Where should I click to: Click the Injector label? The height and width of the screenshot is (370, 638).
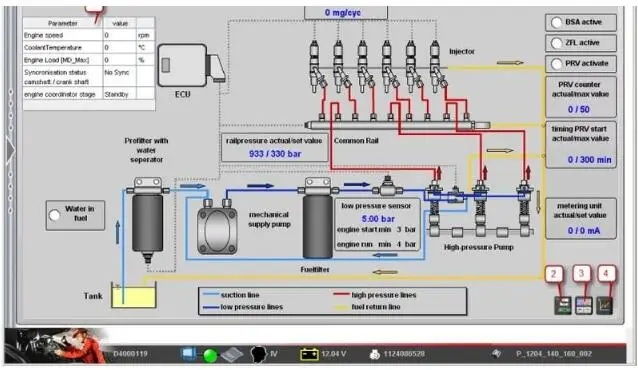pyautogui.click(x=462, y=52)
